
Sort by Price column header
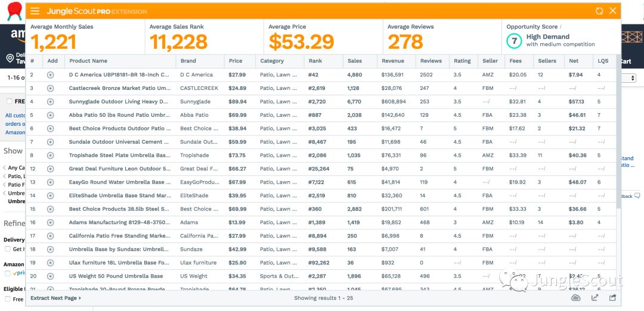click(x=236, y=61)
